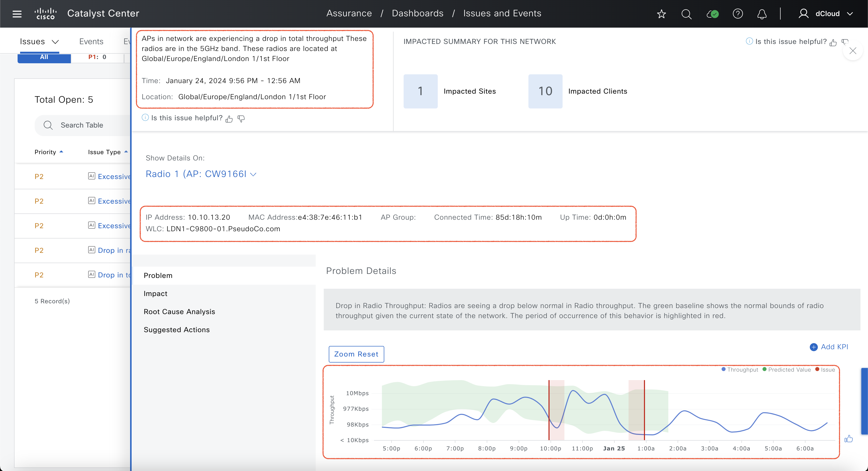Screen dimensions: 868x471
Task: Switch to the Events tab
Action: pyautogui.click(x=91, y=41)
